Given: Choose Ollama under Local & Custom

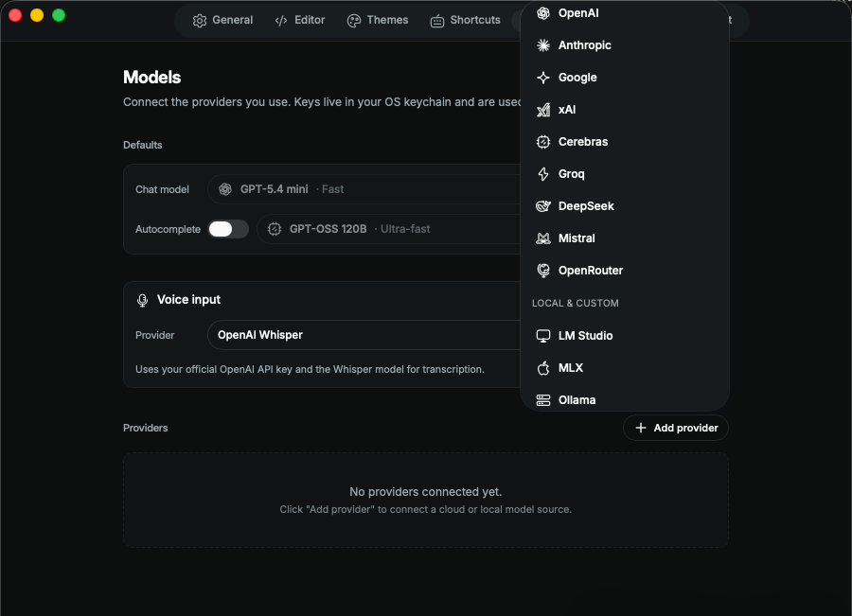Looking at the screenshot, I should (625, 399).
